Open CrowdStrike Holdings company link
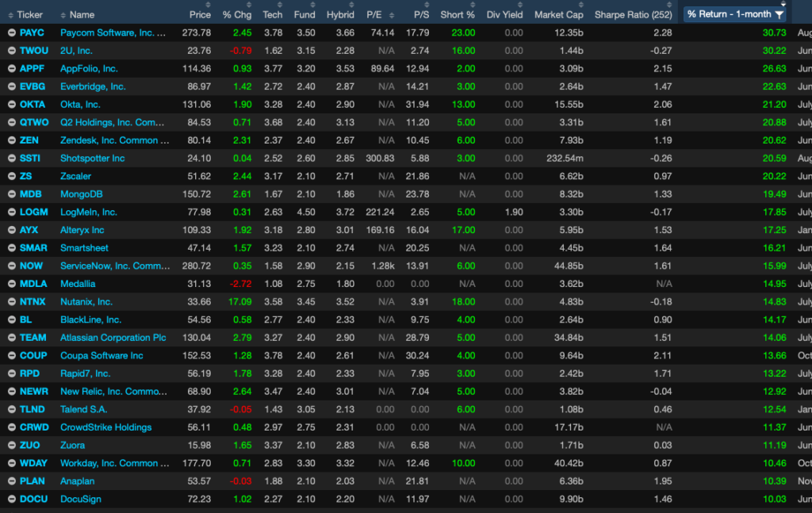The width and height of the screenshot is (812, 513). 105,427
